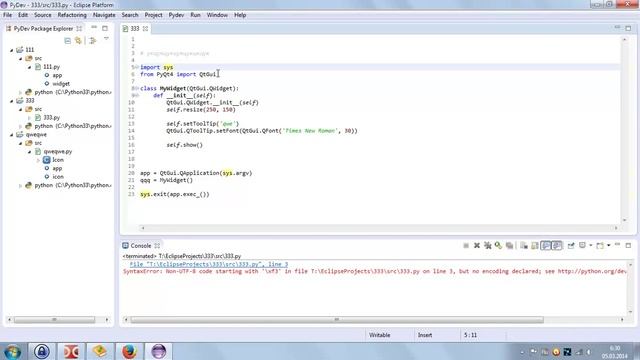Minimize the editor area

coord(617,27)
